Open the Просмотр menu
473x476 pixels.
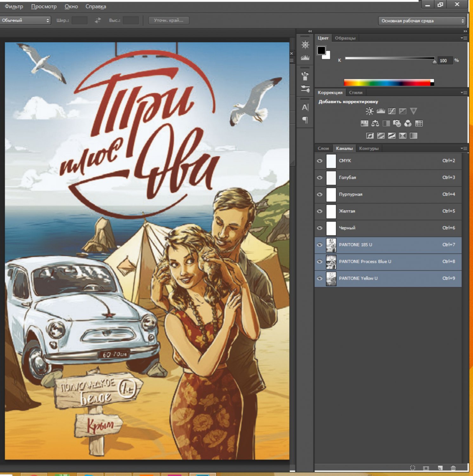tap(44, 6)
